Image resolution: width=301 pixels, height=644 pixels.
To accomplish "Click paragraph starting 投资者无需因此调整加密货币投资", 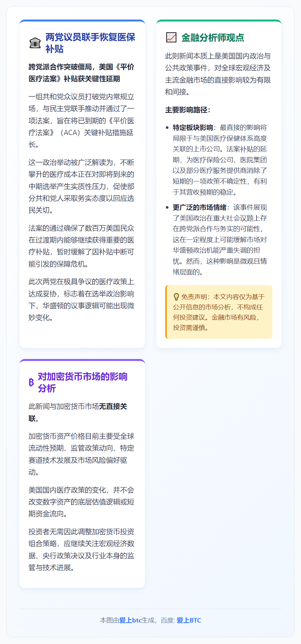I will [x=81, y=549].
